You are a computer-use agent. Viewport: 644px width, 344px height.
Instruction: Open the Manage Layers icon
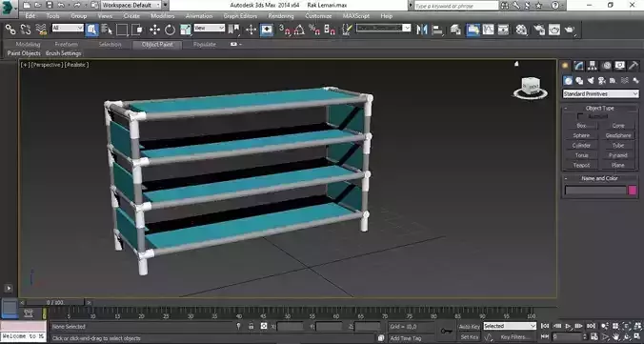455,30
